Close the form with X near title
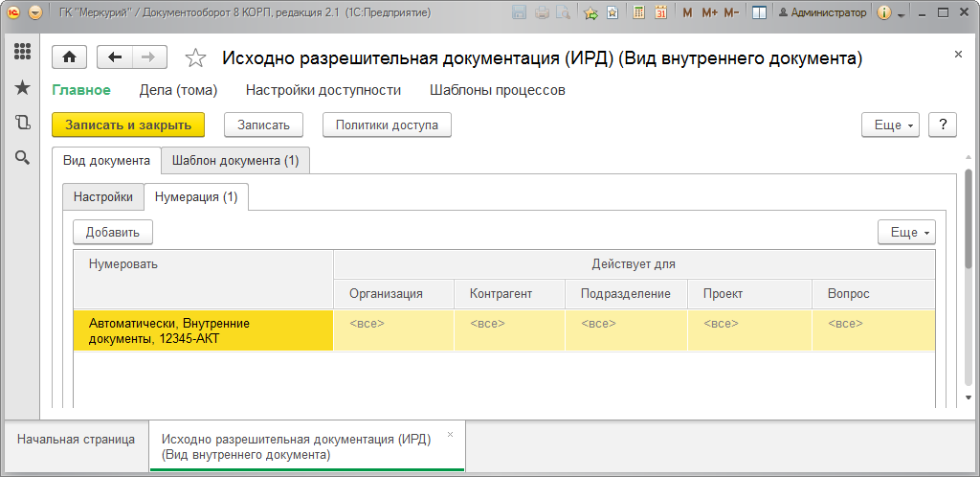The image size is (980, 477). [x=958, y=55]
